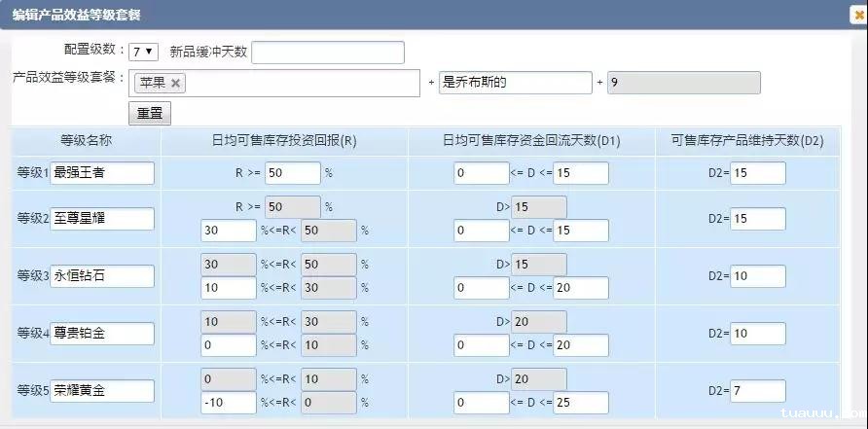Edit the 等级1 name field 最强王者

pos(102,173)
